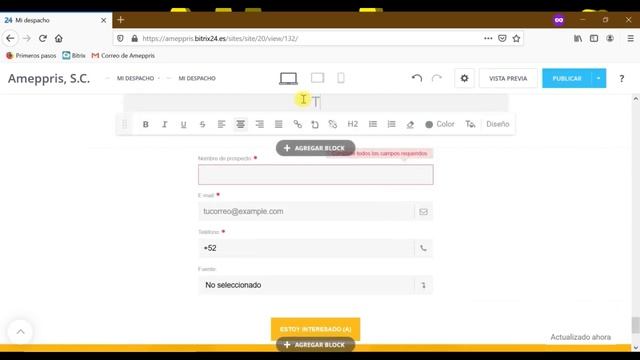The width and height of the screenshot is (640, 360).
Task: Open the Bitrix bookmark
Action: point(74,56)
